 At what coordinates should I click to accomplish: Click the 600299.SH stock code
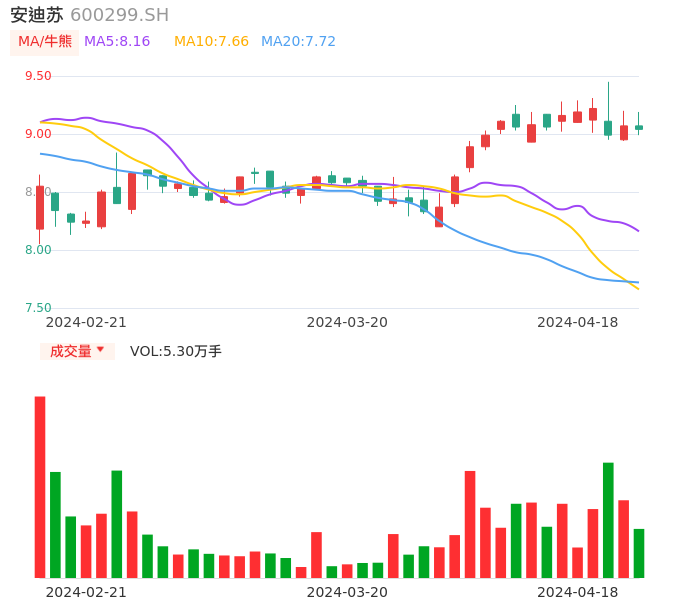[x=119, y=15]
